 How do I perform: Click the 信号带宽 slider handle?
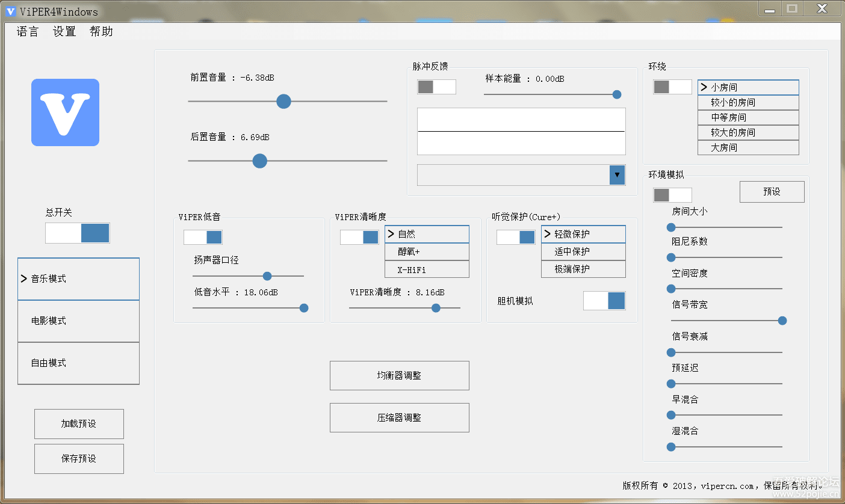[x=782, y=321]
